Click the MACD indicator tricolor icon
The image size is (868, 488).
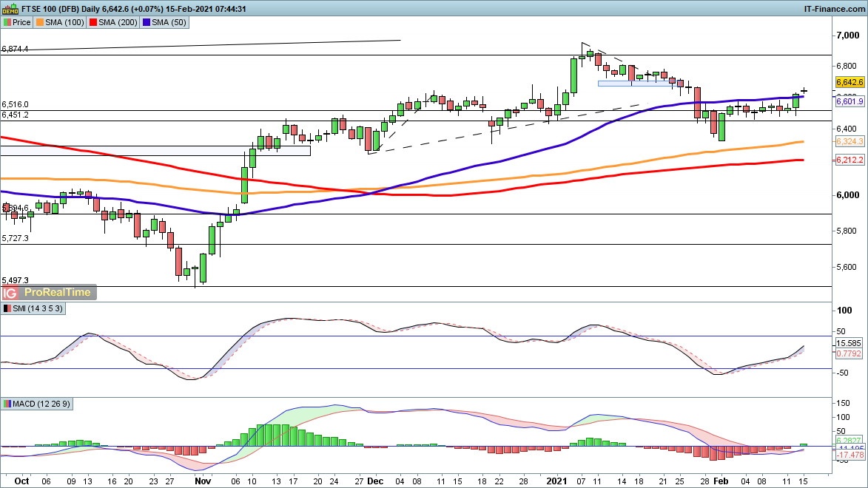point(7,404)
